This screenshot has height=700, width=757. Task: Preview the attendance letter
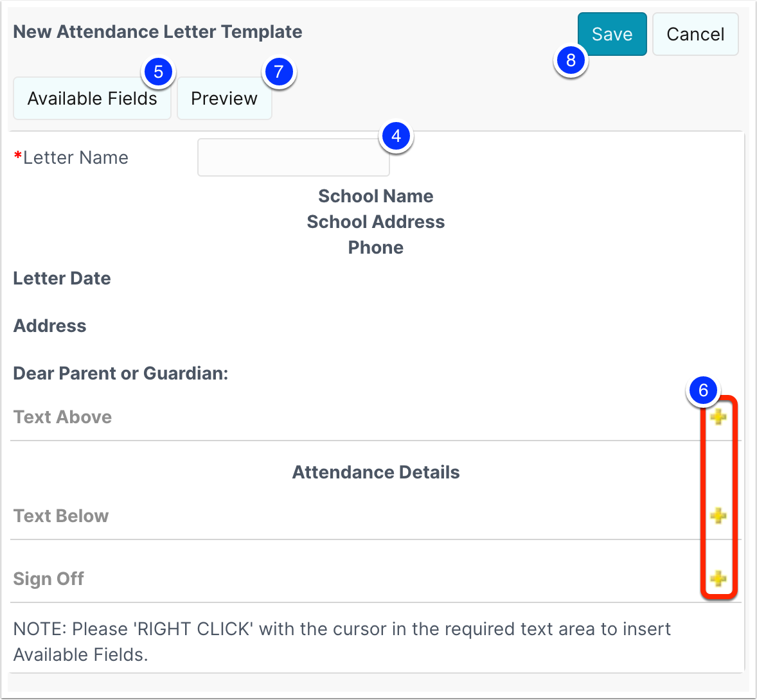pos(224,98)
